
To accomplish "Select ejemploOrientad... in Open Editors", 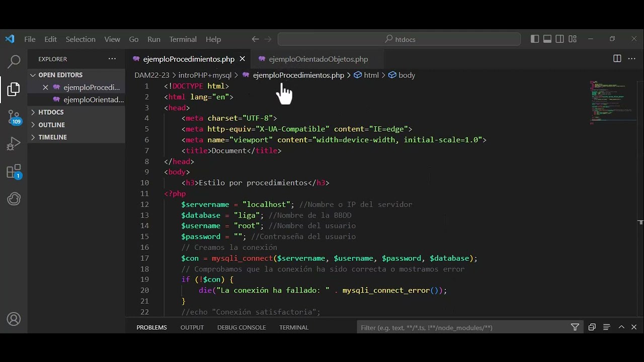I will point(76,100).
